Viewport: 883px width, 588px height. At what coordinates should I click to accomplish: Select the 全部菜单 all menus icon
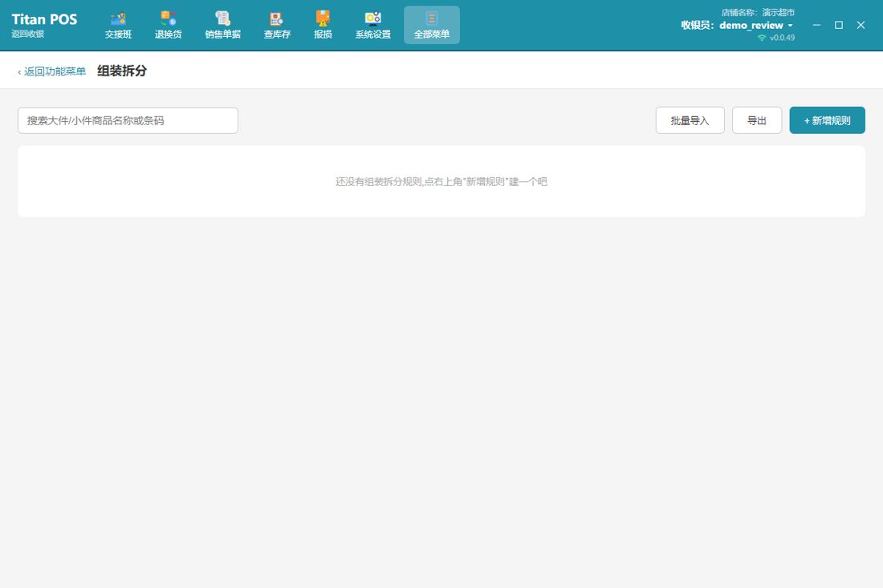pos(432,26)
